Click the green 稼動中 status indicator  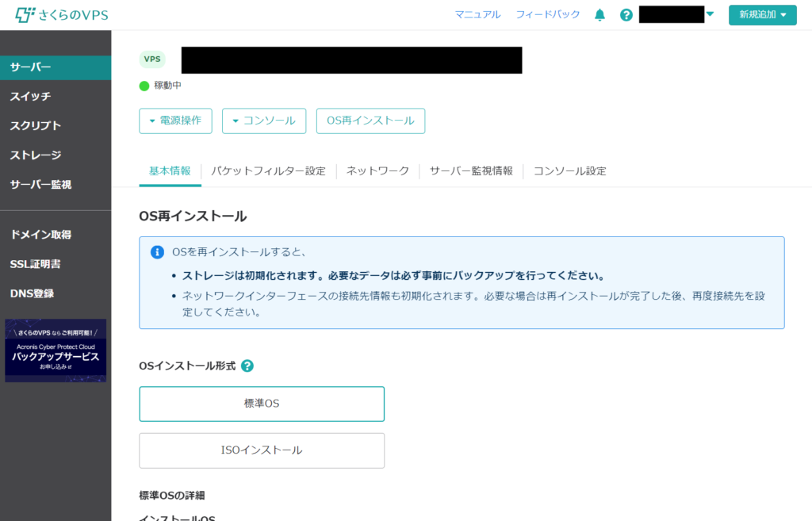pyautogui.click(x=144, y=86)
